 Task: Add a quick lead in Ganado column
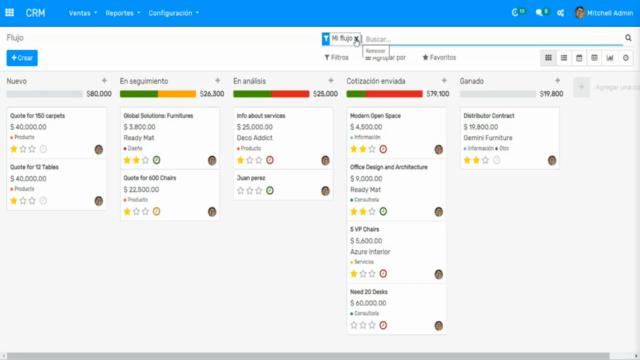(x=558, y=81)
